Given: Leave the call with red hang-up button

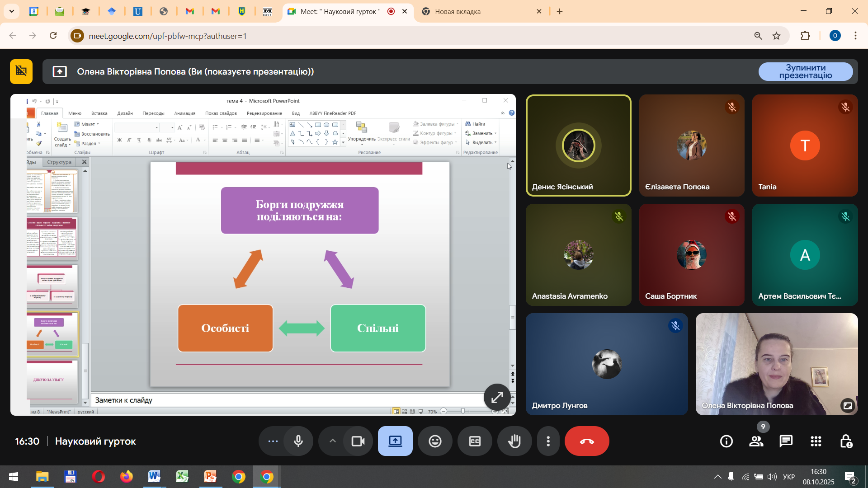Looking at the screenshot, I should click(x=587, y=441).
